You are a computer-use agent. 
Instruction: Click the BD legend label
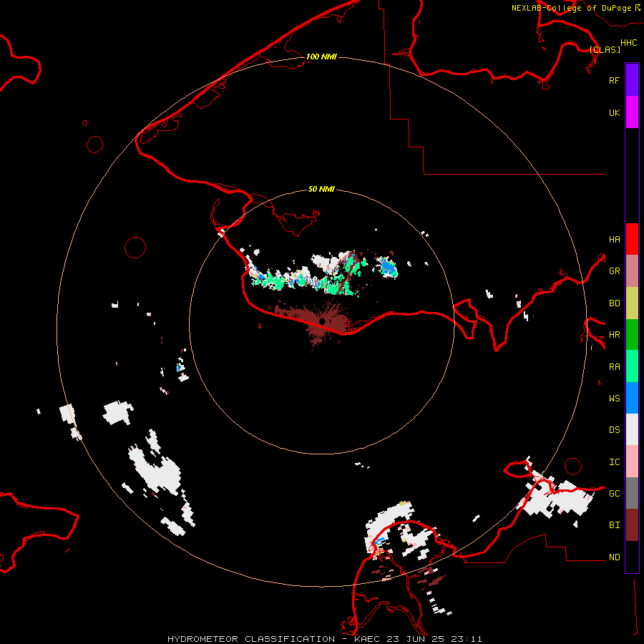coord(614,303)
